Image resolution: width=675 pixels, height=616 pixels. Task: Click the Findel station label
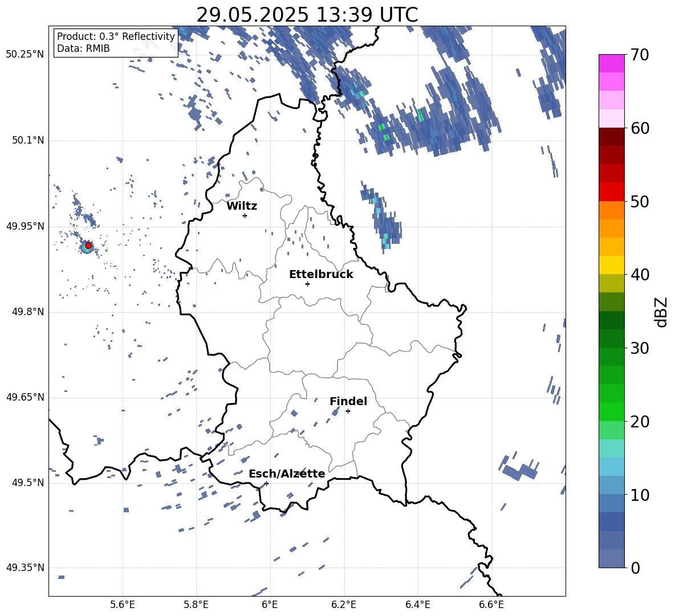click(348, 401)
